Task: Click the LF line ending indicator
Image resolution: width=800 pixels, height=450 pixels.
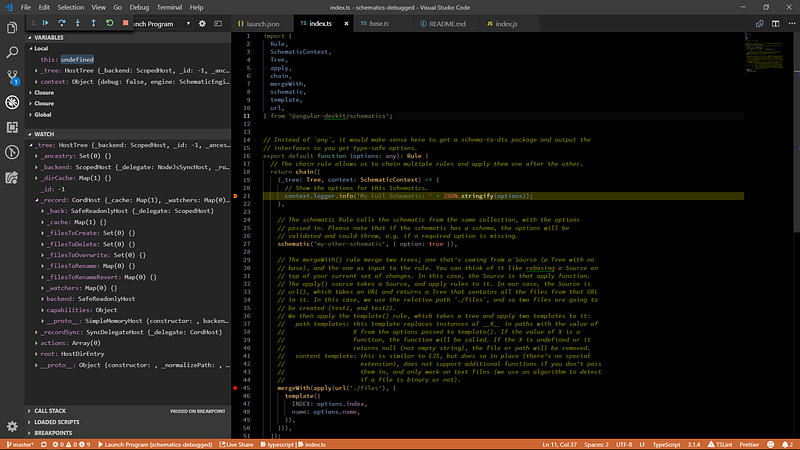Action: point(642,444)
